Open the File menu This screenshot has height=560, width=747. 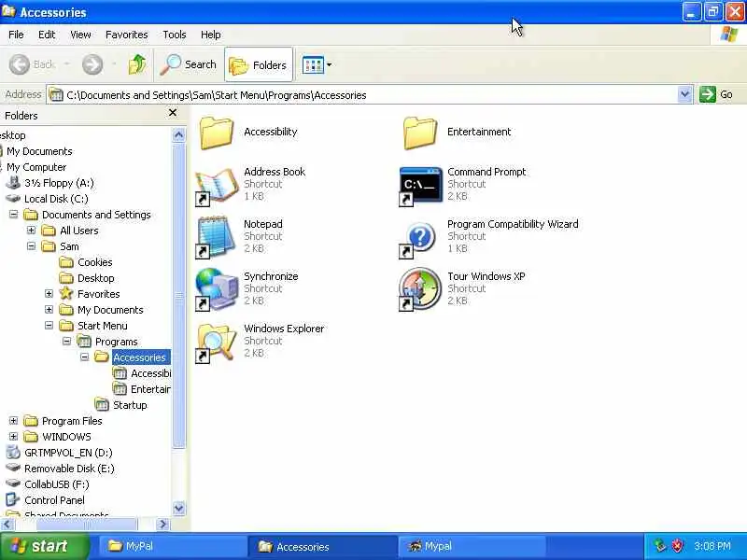pos(16,35)
